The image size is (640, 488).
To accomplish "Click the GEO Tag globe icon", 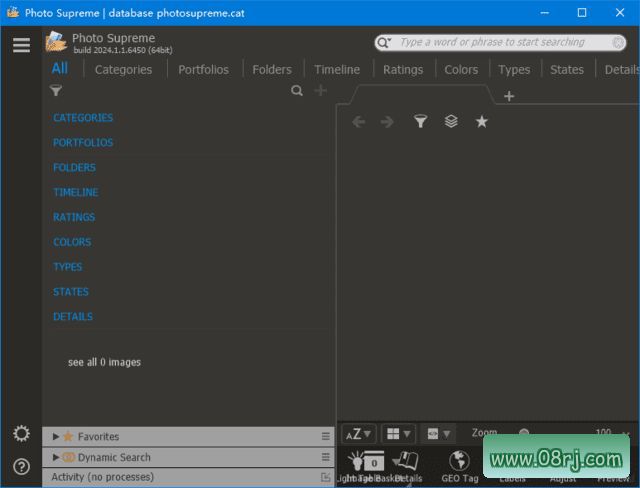I will coord(459,461).
